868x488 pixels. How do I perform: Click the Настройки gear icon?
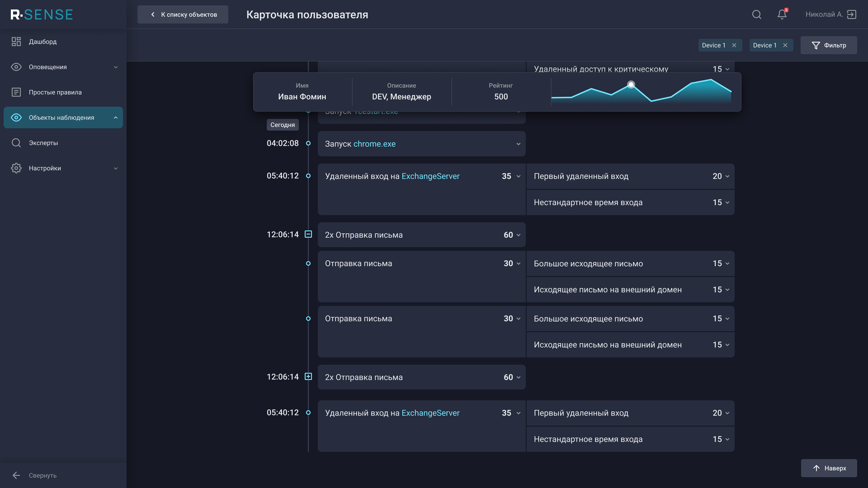(16, 168)
